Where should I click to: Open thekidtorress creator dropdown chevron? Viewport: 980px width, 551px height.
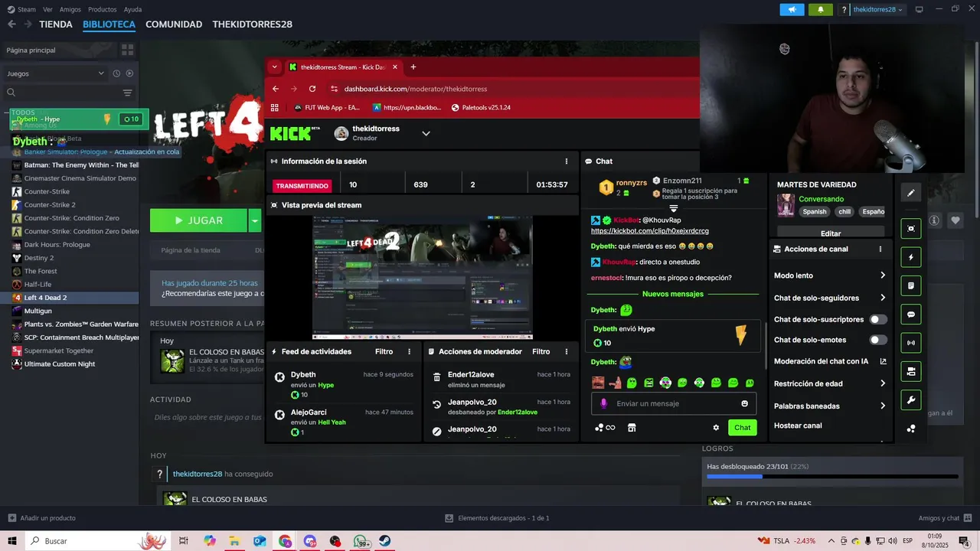click(x=426, y=133)
